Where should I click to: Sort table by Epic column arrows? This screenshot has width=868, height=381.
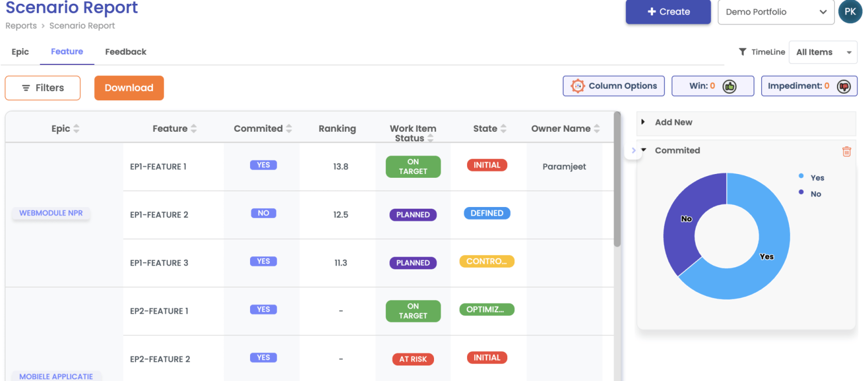click(x=76, y=128)
